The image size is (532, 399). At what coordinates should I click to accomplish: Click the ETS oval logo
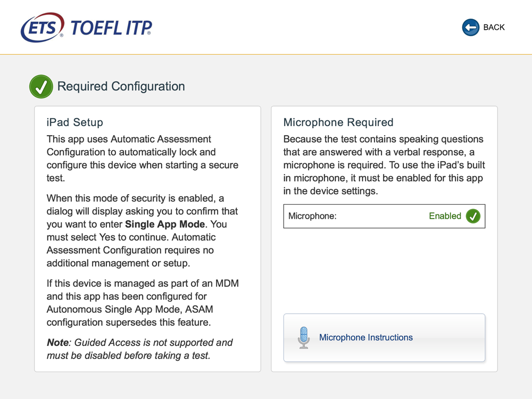click(x=43, y=28)
